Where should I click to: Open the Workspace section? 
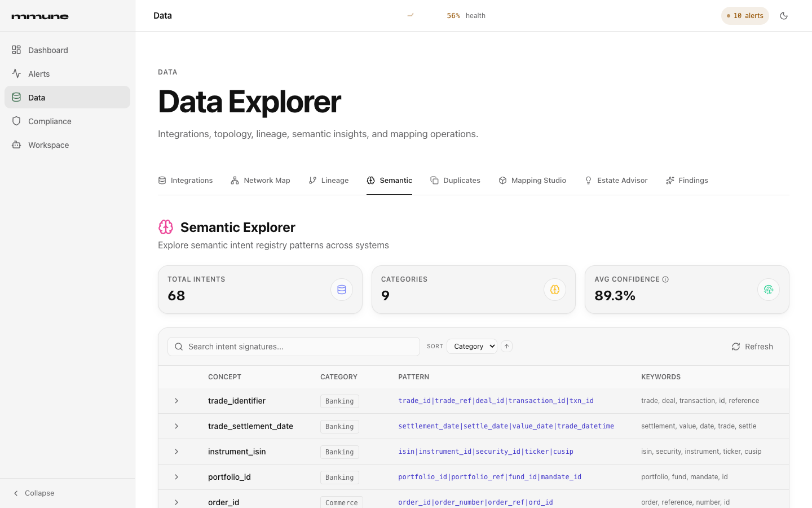[67, 145]
